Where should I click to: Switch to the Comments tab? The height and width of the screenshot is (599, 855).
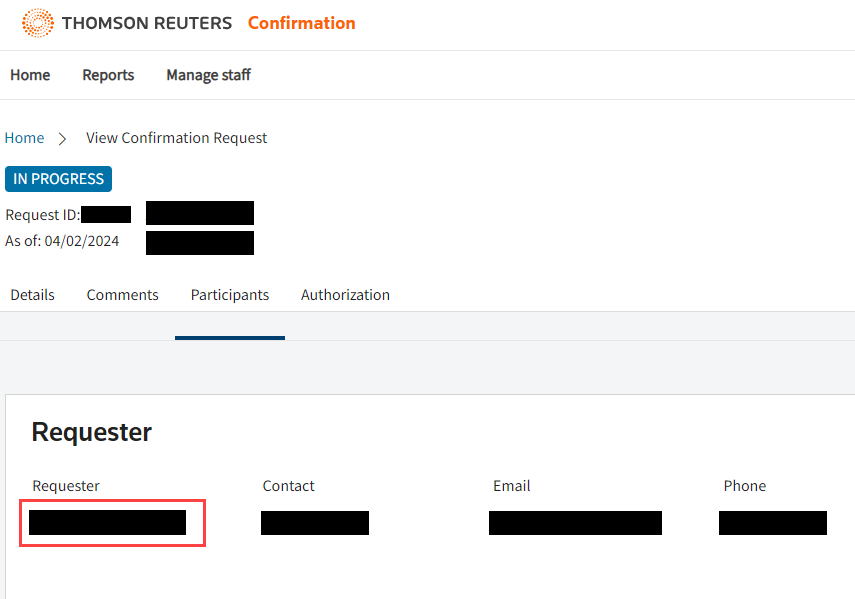click(122, 294)
